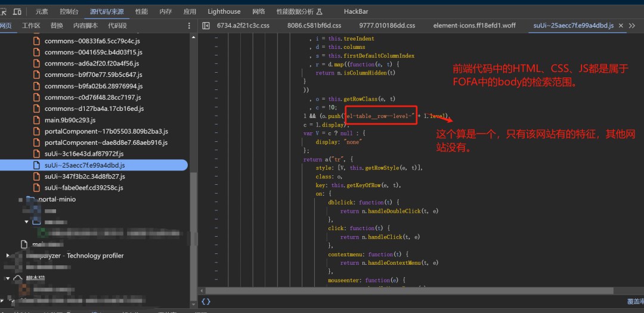This screenshot has height=313, width=644.
Task: Click the inspect element picker icon
Action: pyautogui.click(x=3, y=12)
